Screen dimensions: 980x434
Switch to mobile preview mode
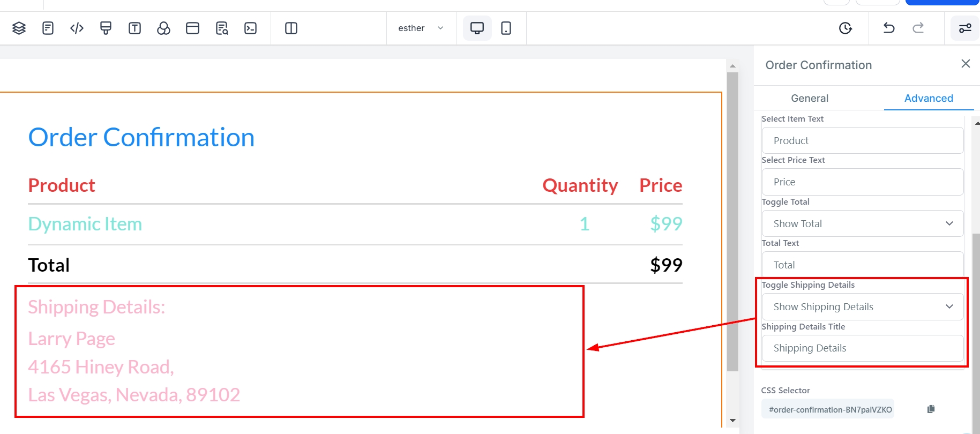(506, 28)
